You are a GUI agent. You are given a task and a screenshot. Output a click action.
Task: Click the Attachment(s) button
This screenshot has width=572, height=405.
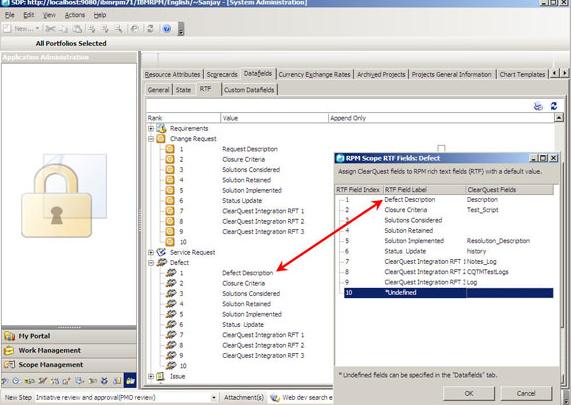pyautogui.click(x=244, y=397)
